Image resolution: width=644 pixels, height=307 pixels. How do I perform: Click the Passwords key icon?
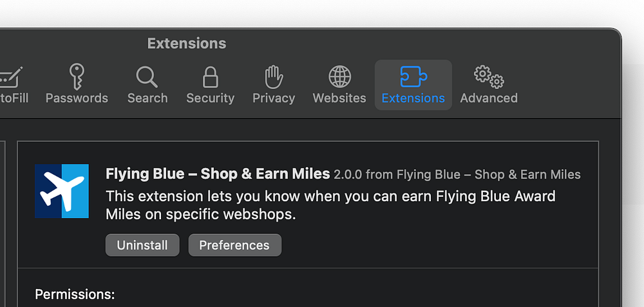(x=77, y=76)
